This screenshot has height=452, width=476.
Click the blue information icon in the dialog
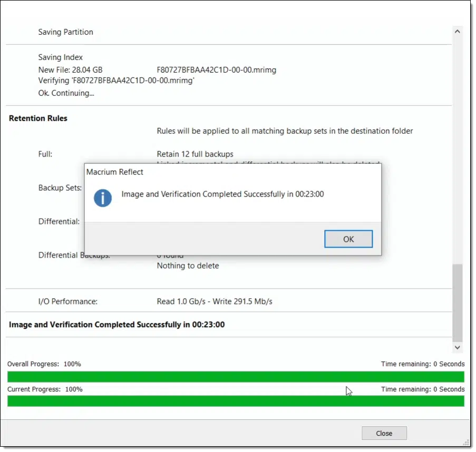(x=103, y=198)
